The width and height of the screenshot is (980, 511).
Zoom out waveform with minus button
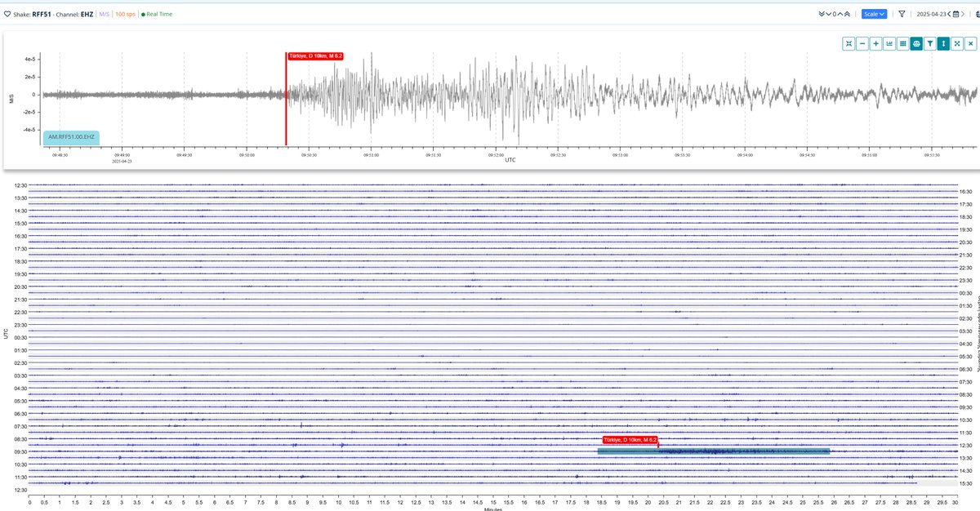click(862, 43)
